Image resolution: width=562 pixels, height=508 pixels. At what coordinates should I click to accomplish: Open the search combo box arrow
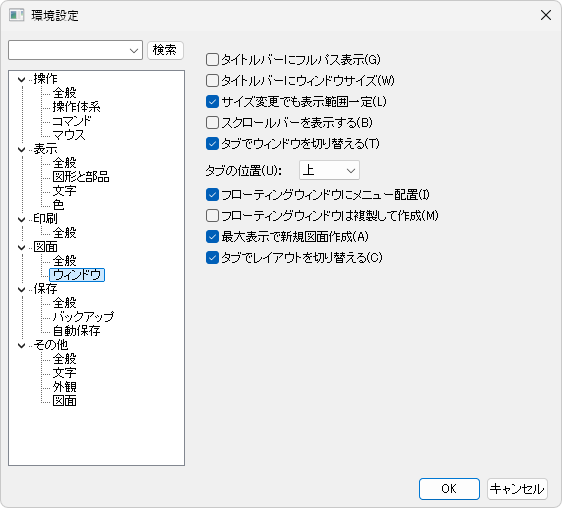pyautogui.click(x=134, y=50)
